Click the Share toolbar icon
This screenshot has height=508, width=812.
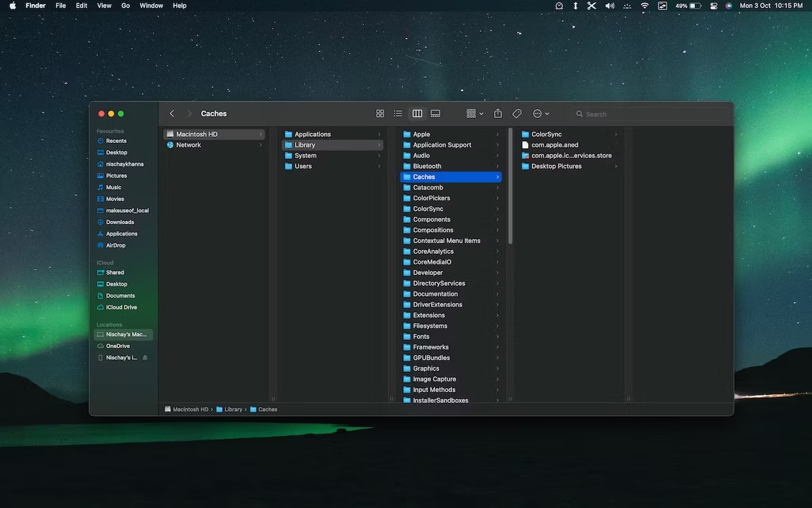tap(498, 114)
